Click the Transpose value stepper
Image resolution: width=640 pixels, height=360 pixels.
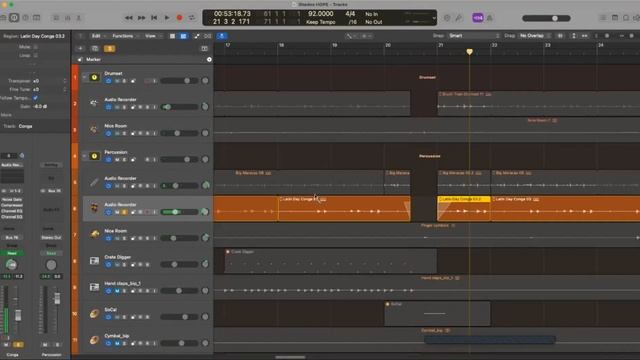[64, 81]
